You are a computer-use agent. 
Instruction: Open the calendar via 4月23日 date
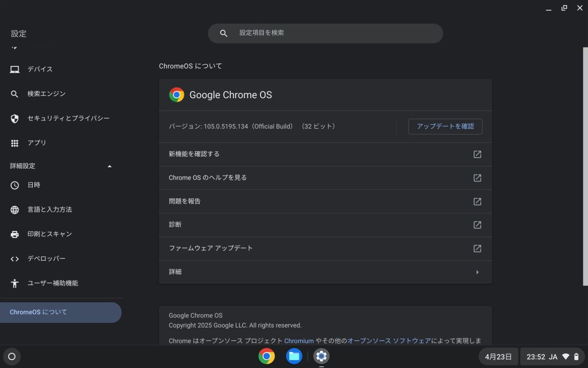click(498, 357)
